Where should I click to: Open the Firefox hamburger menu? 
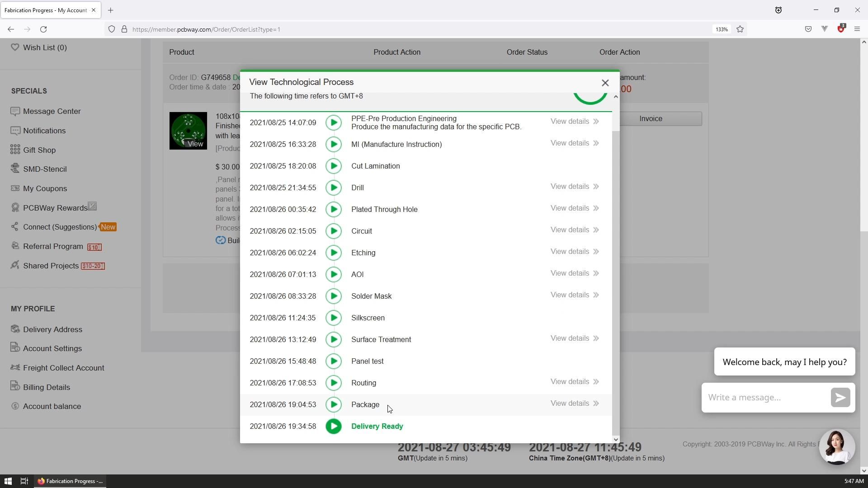click(857, 29)
